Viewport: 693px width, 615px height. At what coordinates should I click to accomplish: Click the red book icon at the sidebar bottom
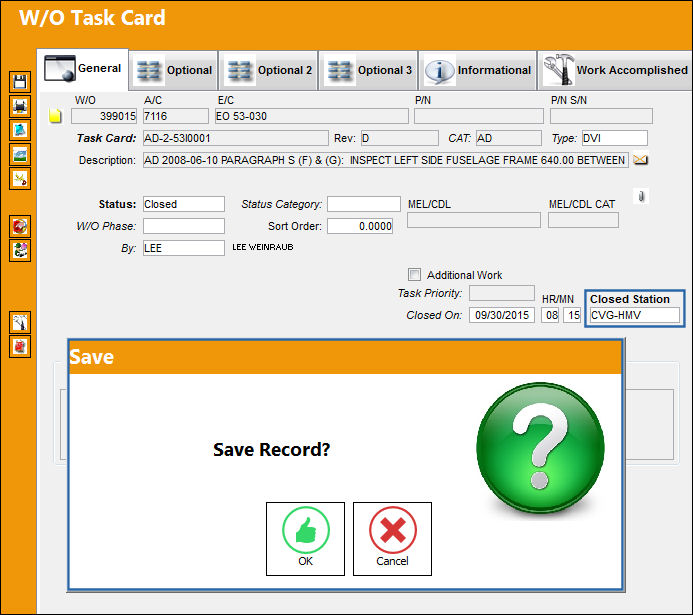click(20, 346)
